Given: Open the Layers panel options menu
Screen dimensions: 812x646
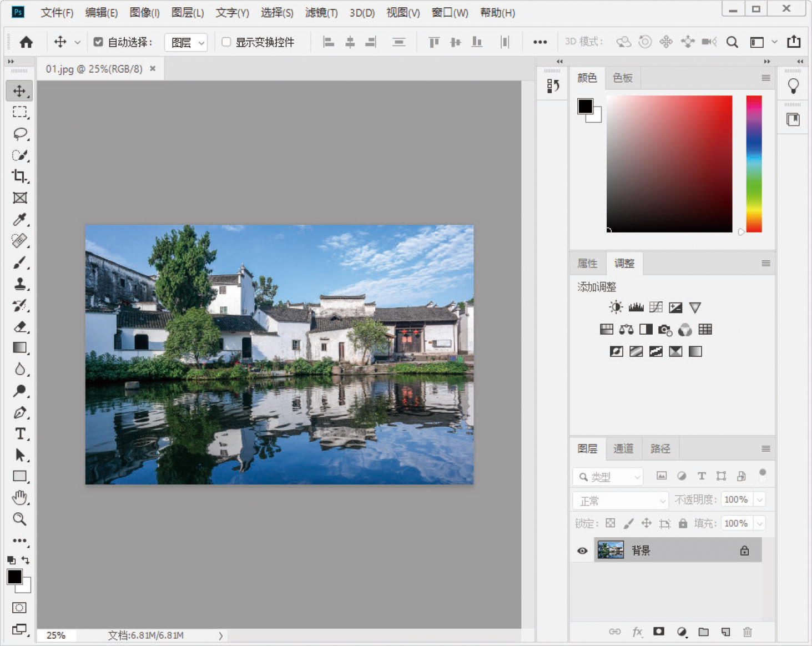Looking at the screenshot, I should pos(766,448).
